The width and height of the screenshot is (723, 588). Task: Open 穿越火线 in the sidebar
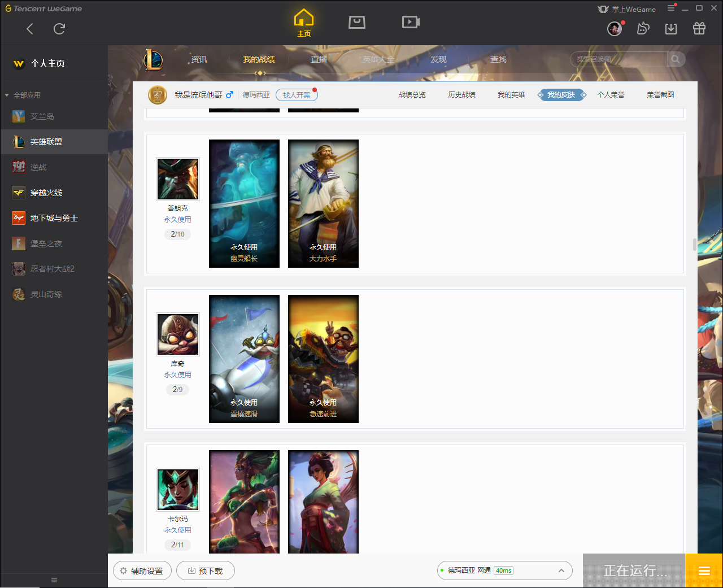pyautogui.click(x=54, y=193)
